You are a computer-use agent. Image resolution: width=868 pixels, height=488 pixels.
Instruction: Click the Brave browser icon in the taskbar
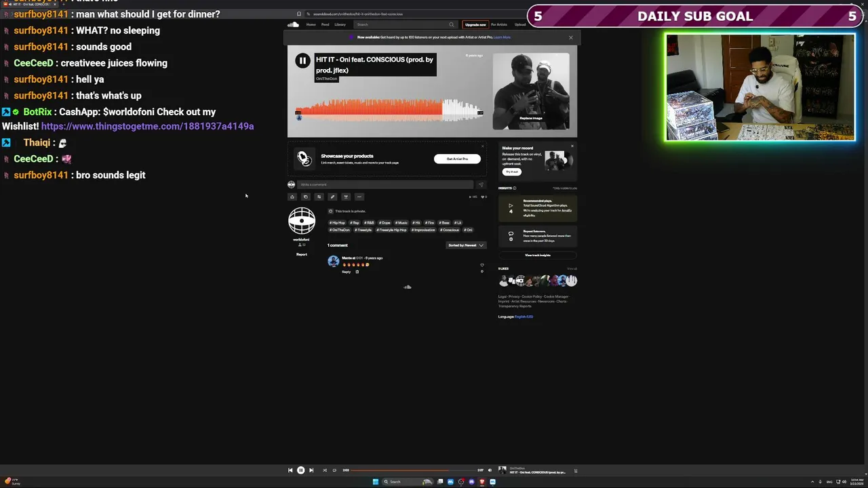point(482,482)
